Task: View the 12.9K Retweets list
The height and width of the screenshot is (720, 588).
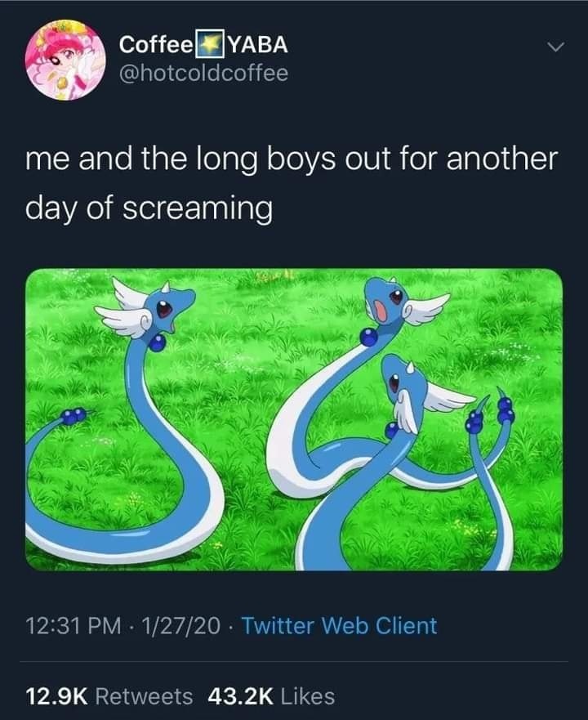Action: tap(109, 696)
